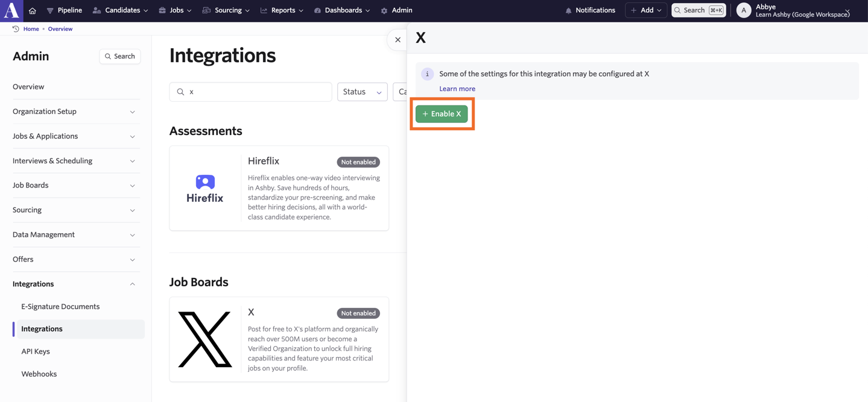Open the Pipeline menu item

64,10
